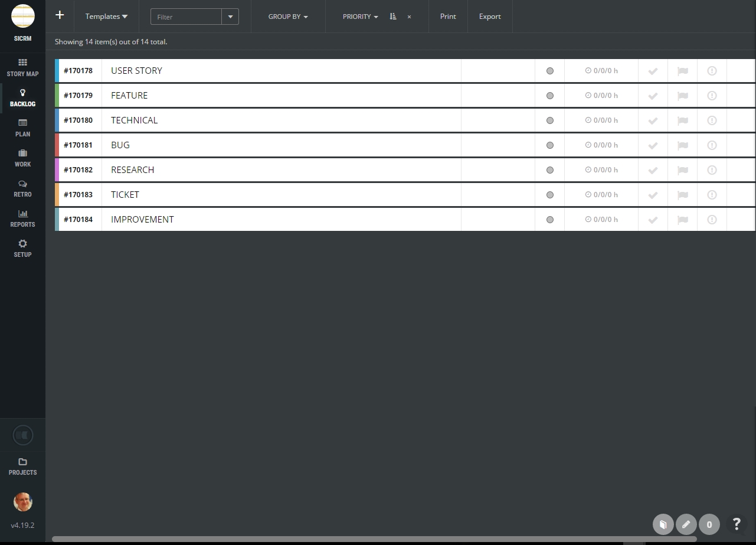Expand the Filter dropdown arrow
This screenshot has width=756, height=545.
pyautogui.click(x=230, y=17)
